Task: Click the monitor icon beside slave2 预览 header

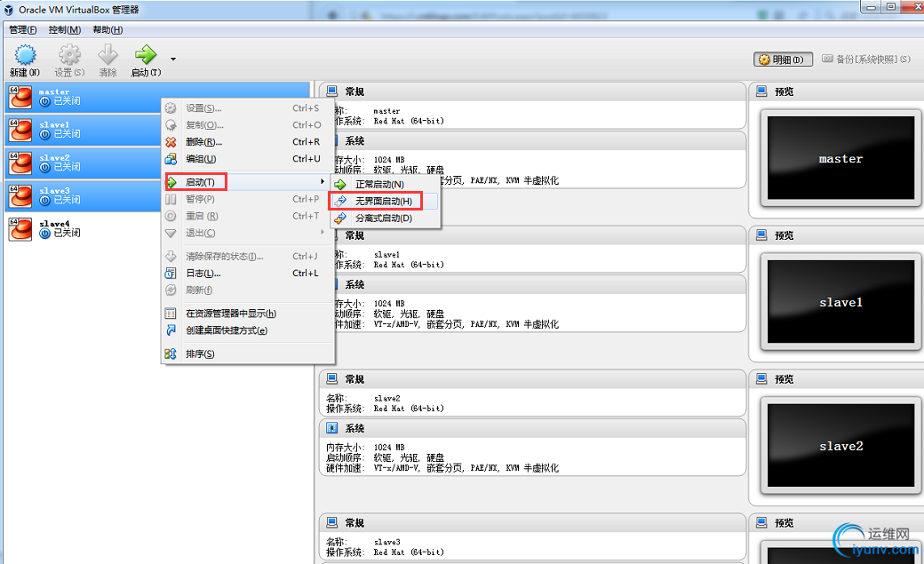Action: pos(761,379)
